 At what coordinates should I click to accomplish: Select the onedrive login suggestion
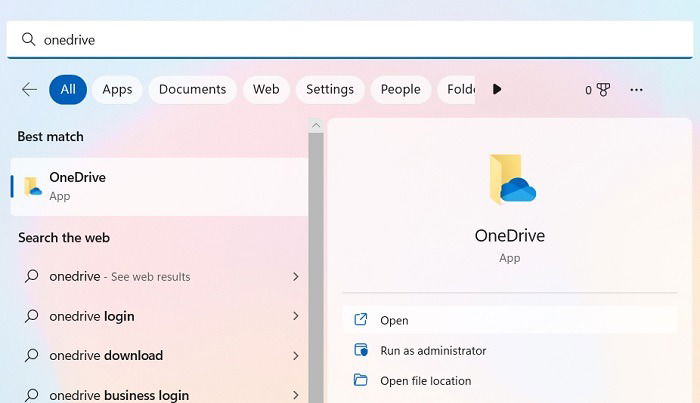point(159,316)
